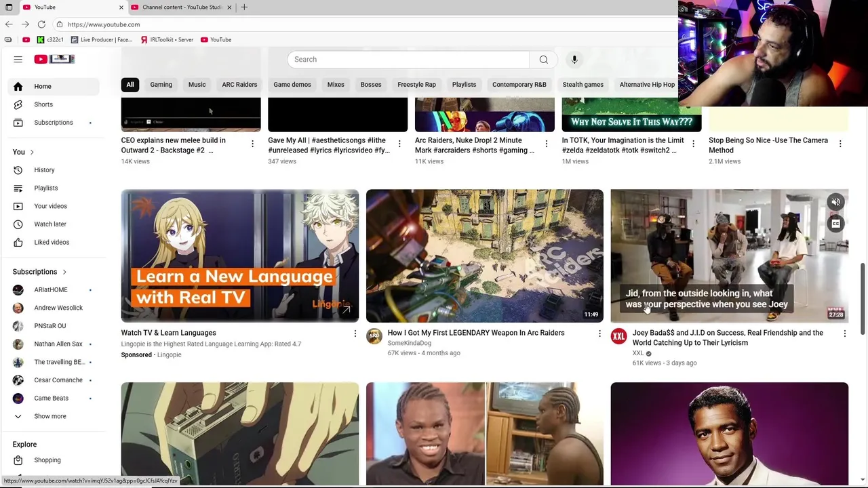868x488 pixels.
Task: Reload the page with the refresh icon
Action: coord(41,24)
